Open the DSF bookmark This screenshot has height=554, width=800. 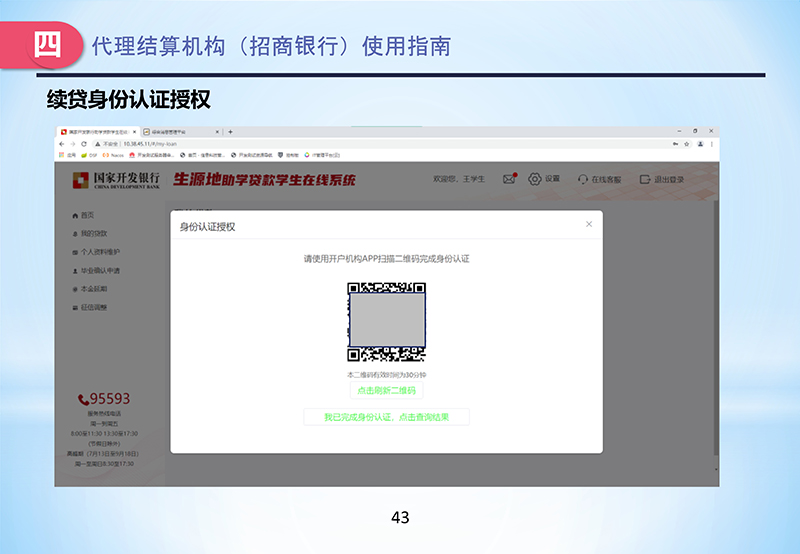tap(89, 155)
